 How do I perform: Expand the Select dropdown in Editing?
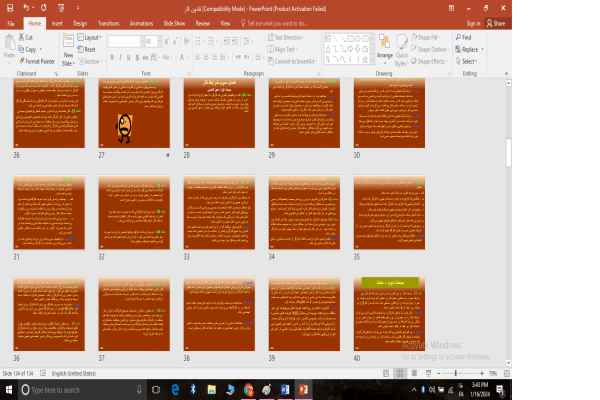tap(469, 61)
